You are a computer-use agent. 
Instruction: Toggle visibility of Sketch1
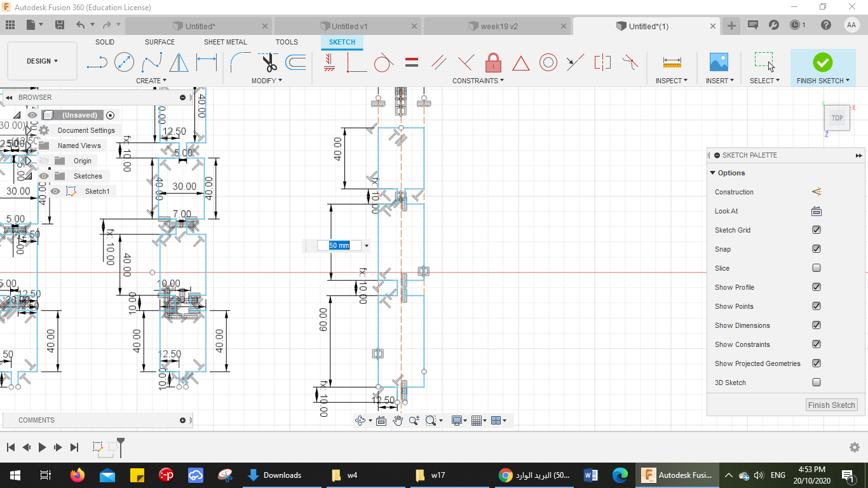pos(55,191)
